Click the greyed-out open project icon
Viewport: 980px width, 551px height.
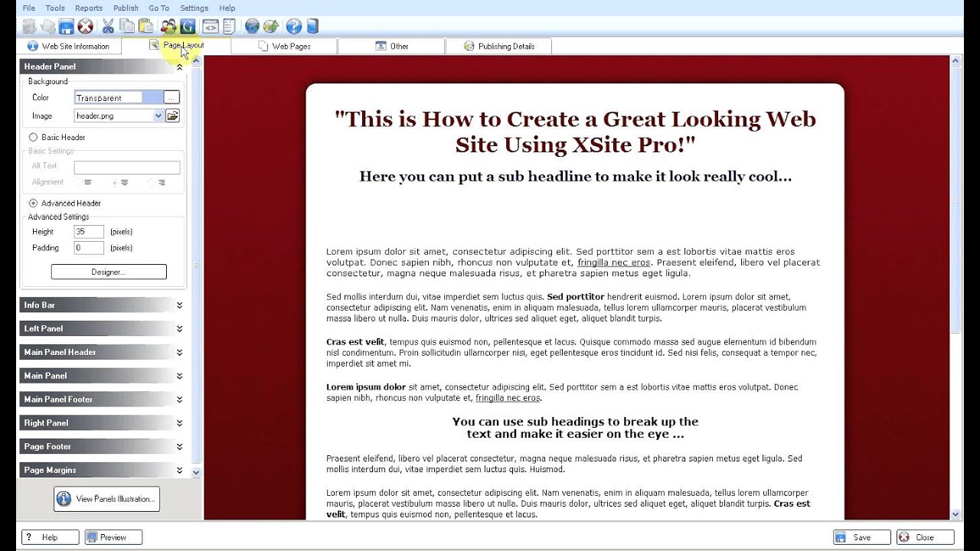tap(48, 26)
